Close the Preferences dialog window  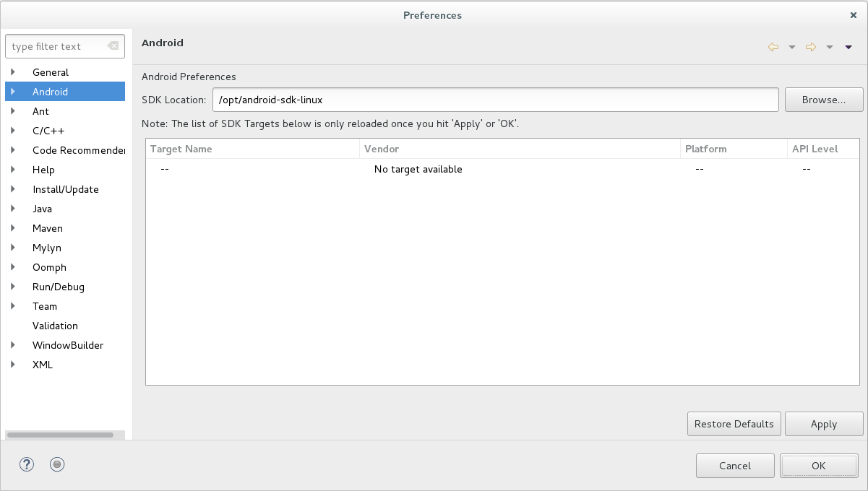pos(854,15)
